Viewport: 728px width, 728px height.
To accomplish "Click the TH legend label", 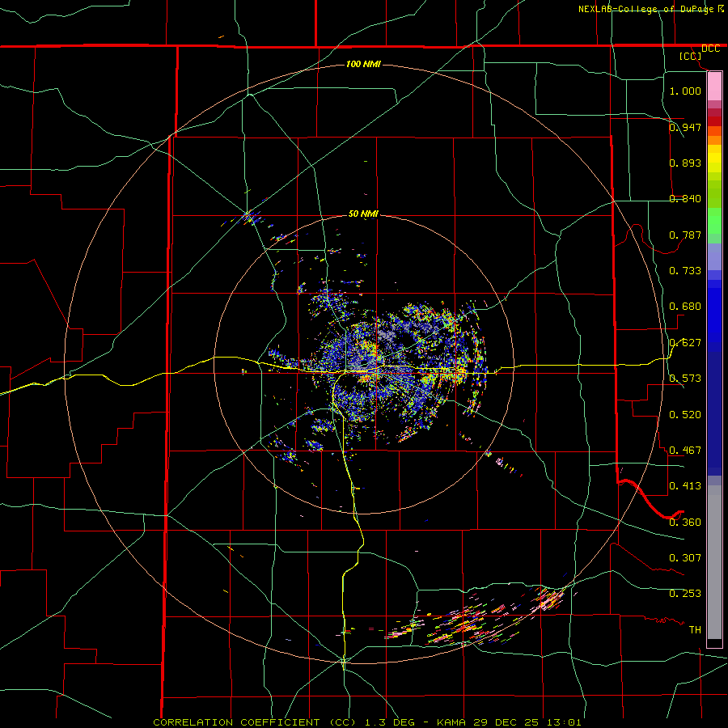I will (x=695, y=630).
